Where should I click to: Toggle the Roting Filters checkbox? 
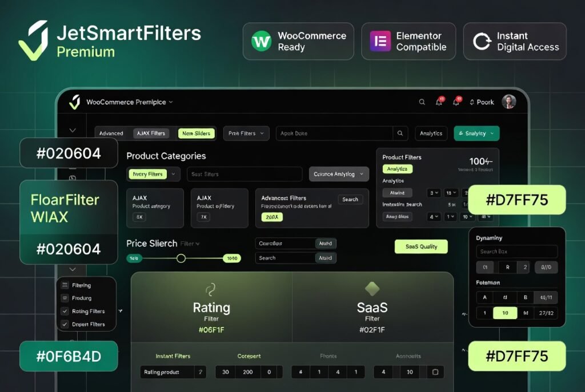coord(65,311)
